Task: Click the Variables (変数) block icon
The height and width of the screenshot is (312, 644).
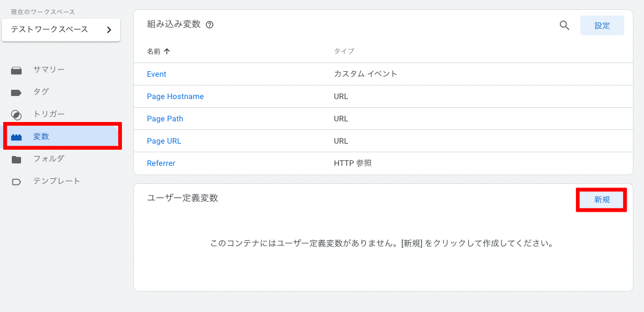Action: pos(17,137)
